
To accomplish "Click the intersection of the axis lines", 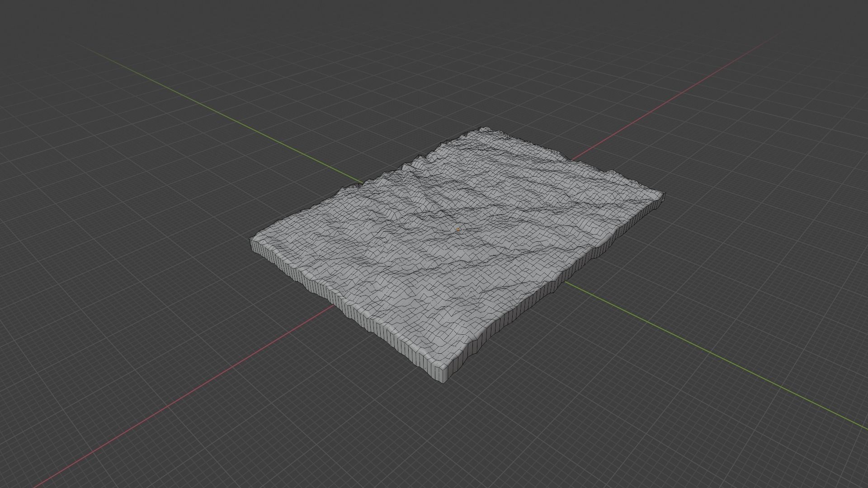I will tap(458, 230).
